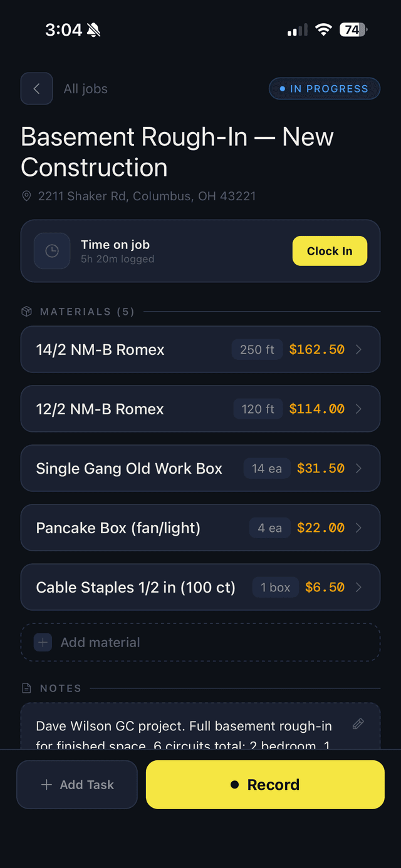Tap the plus icon beside Add material
This screenshot has width=401, height=868.
(x=43, y=643)
